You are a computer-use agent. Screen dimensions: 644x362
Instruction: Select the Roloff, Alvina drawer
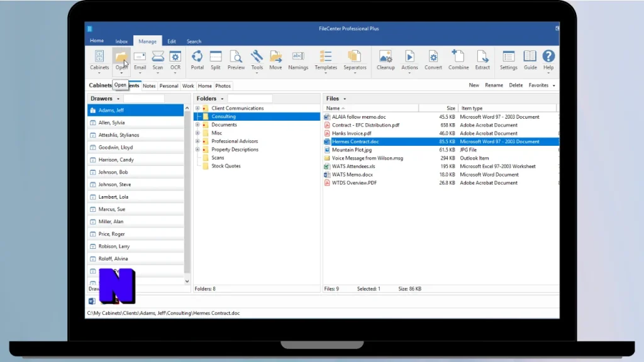point(136,258)
